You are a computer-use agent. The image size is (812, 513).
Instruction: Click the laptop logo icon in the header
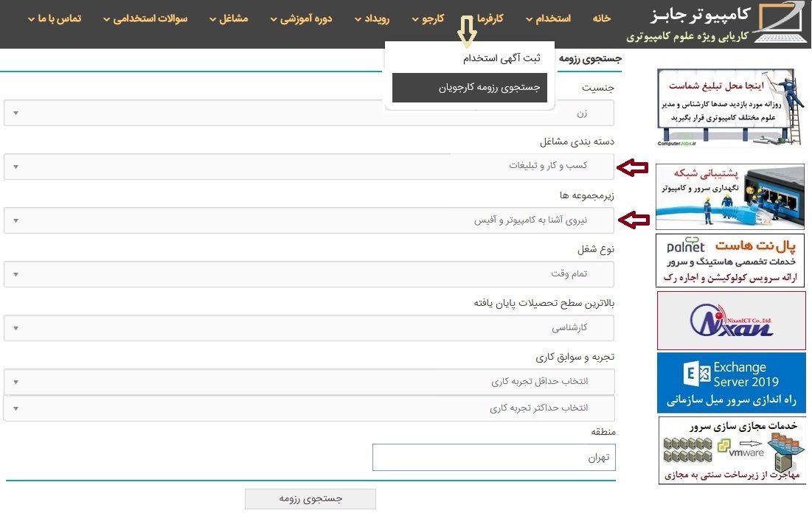(781, 22)
